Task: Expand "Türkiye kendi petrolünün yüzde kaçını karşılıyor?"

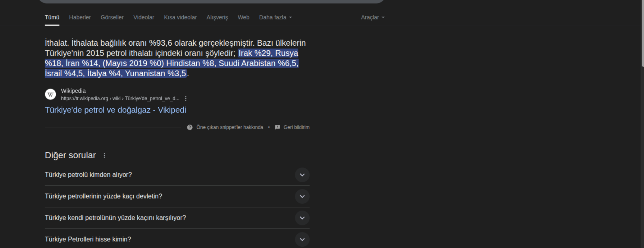Action: 302,218
